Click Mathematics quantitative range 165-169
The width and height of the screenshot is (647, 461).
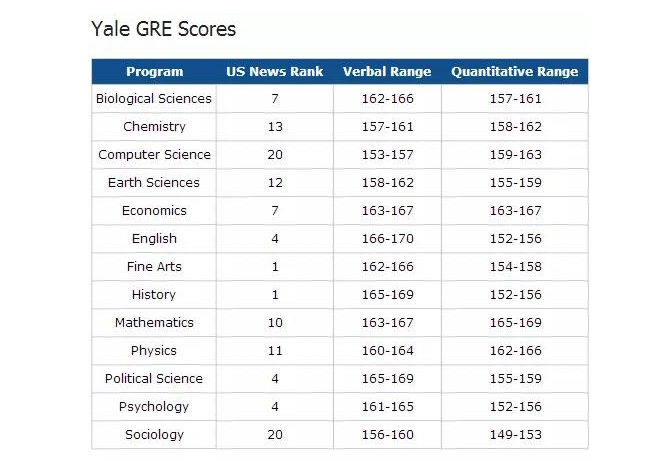click(x=515, y=323)
